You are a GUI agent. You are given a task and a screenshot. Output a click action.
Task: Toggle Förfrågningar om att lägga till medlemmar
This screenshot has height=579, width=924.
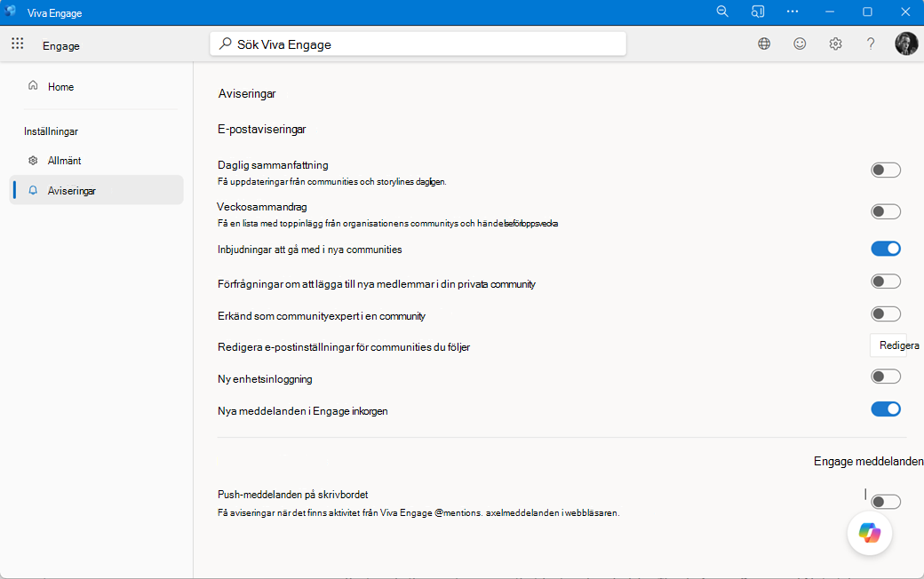click(x=886, y=282)
